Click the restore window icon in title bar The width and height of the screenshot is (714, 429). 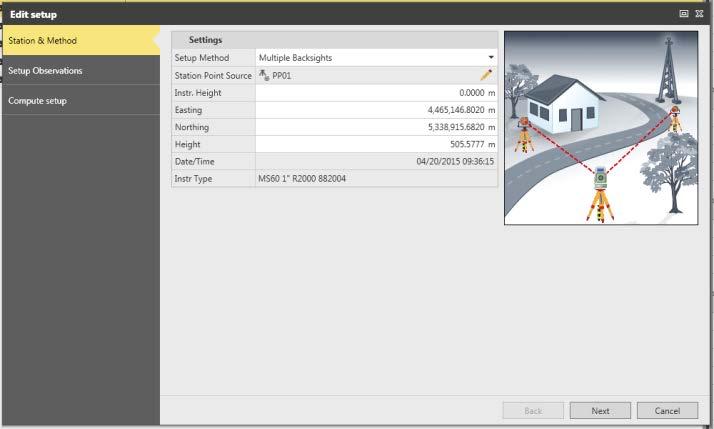click(x=683, y=14)
